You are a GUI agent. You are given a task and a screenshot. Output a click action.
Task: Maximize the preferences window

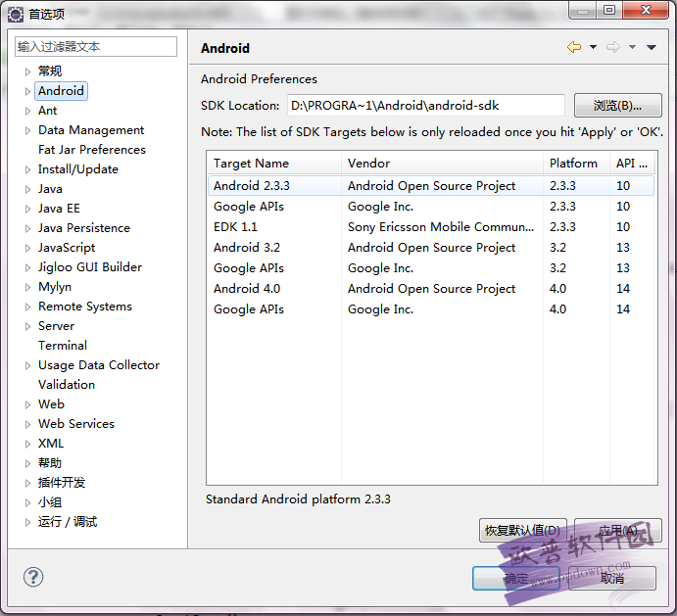click(x=609, y=10)
